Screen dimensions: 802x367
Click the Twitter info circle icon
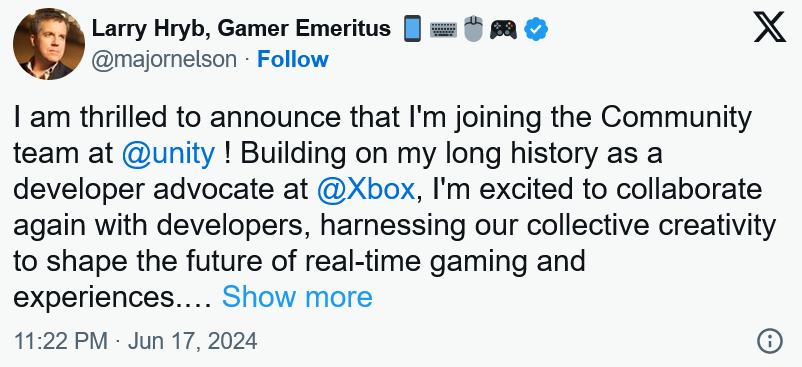pyautogui.click(x=770, y=340)
